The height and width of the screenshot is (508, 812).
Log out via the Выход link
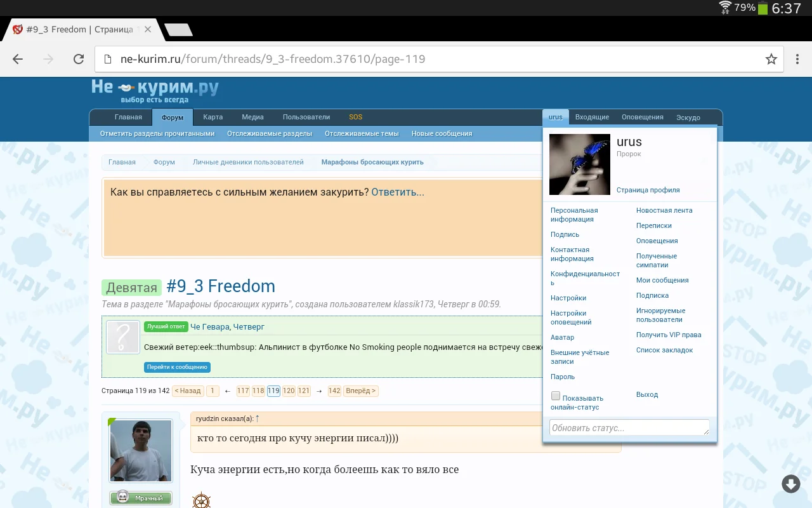pyautogui.click(x=646, y=394)
